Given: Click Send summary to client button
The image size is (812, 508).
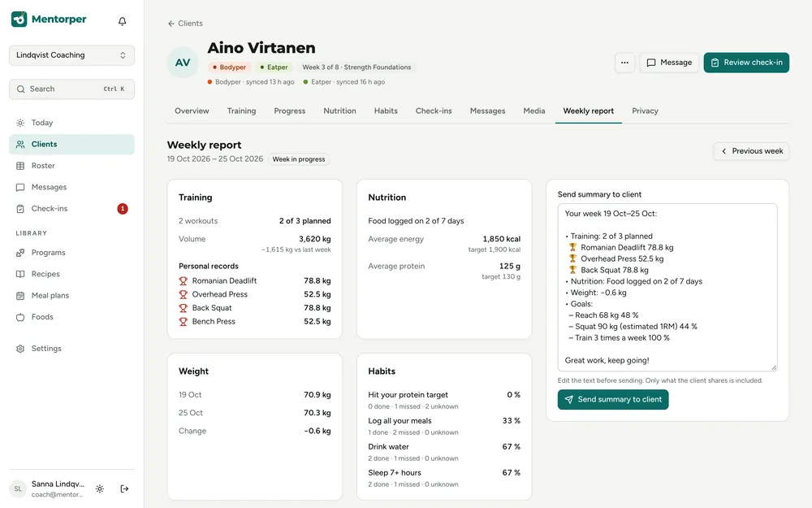Looking at the screenshot, I should point(613,400).
